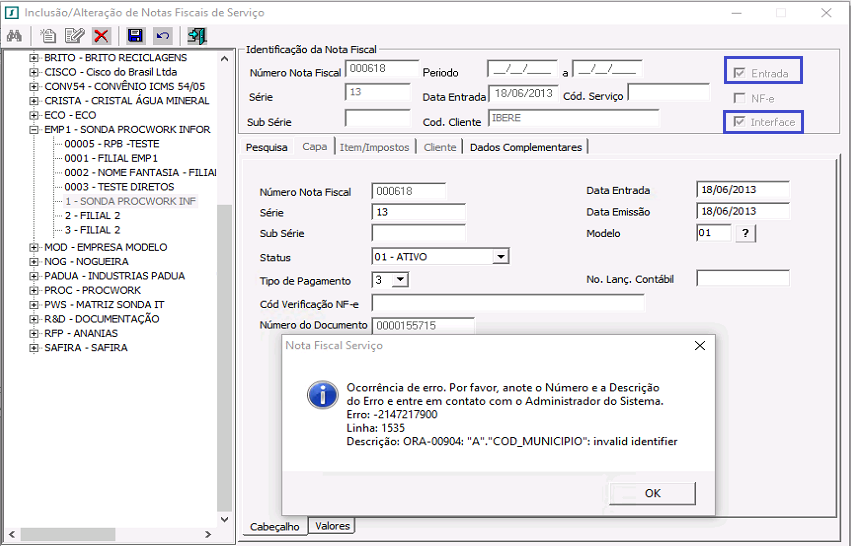Image resolution: width=851 pixels, height=546 pixels.
Task: Click the tree horizontal scroll right arrow
Action: [208, 534]
